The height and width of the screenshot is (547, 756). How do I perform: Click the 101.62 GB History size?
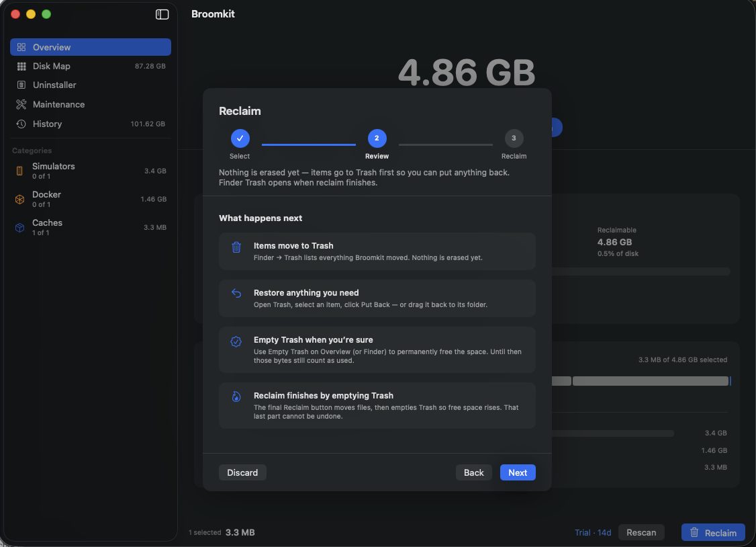coord(148,124)
